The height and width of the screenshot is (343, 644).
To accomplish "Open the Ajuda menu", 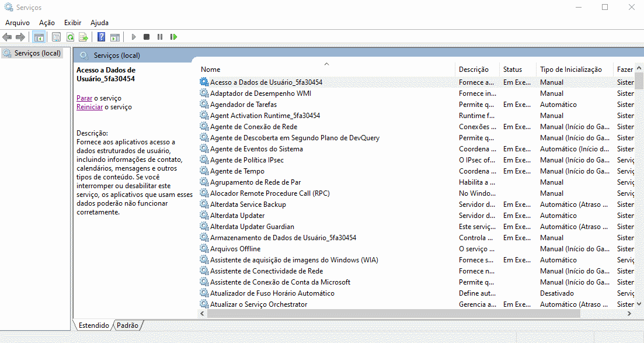I will (x=99, y=23).
